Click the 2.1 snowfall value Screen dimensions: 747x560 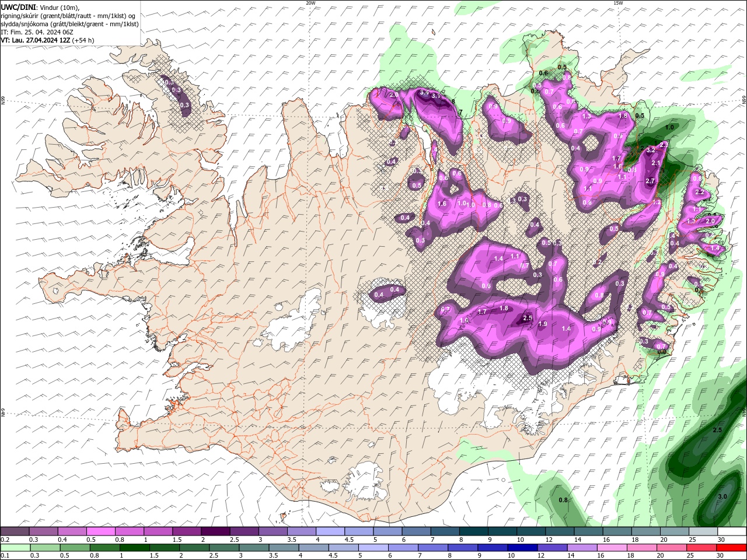click(x=655, y=163)
